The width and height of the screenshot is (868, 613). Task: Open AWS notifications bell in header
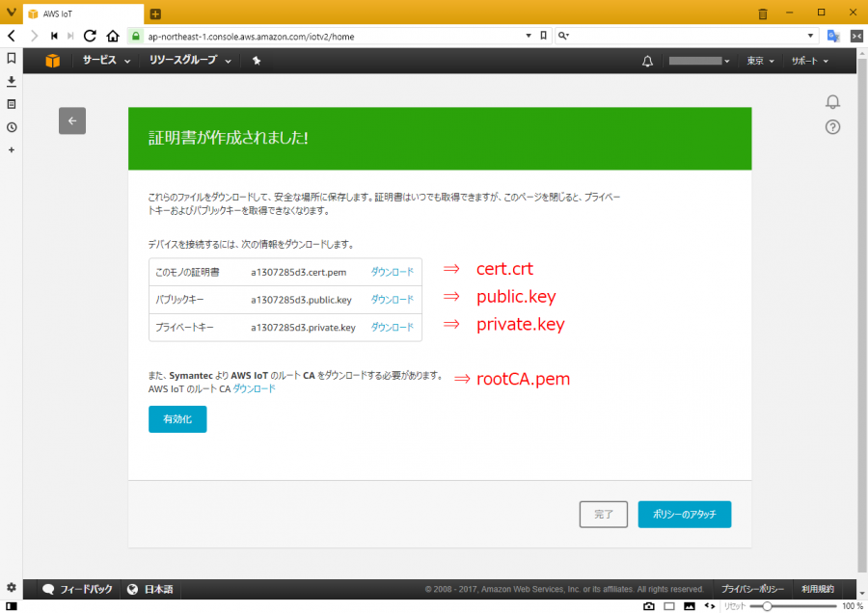pyautogui.click(x=647, y=61)
